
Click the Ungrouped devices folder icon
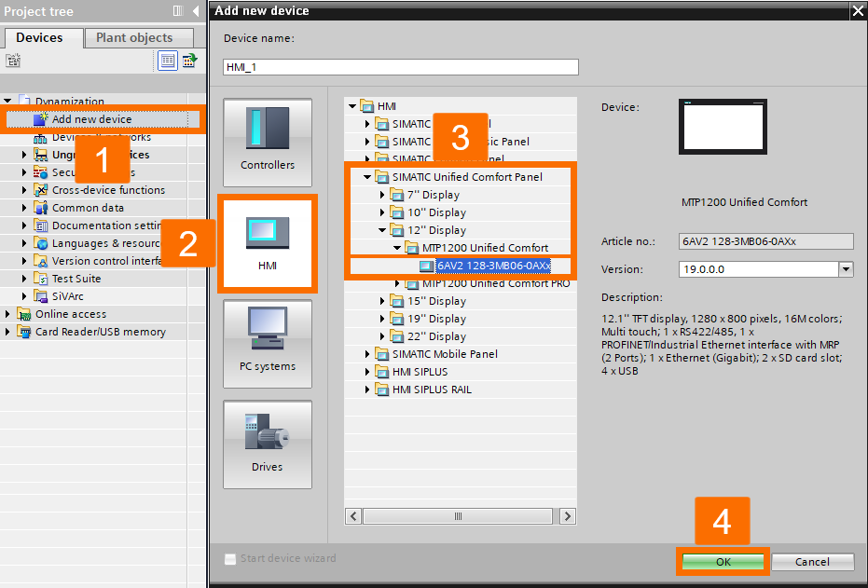tap(40, 155)
